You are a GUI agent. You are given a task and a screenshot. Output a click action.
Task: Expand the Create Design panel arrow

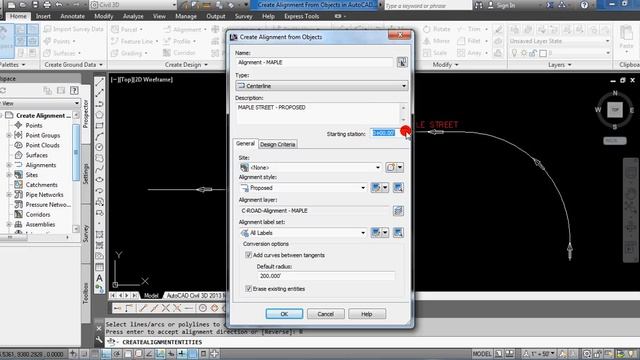coord(206,65)
